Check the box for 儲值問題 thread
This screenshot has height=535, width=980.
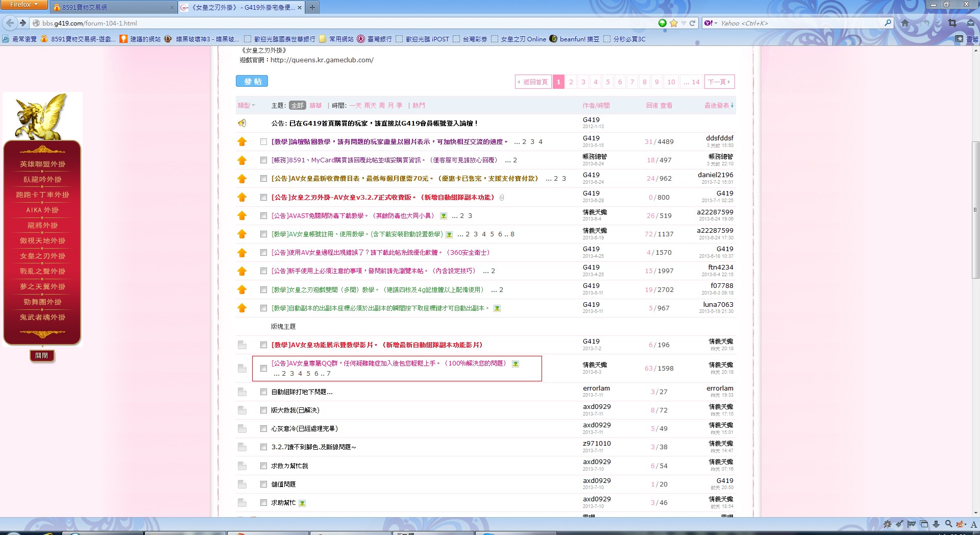263,484
